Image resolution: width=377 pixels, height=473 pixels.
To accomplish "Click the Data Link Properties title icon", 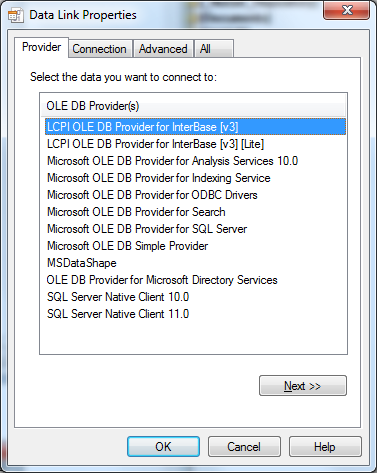I will [x=16, y=15].
